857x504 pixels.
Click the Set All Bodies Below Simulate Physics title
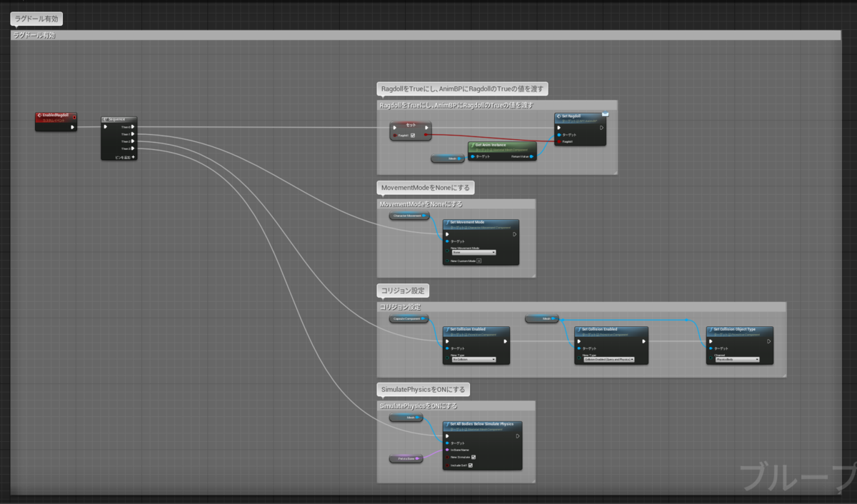[x=481, y=424]
